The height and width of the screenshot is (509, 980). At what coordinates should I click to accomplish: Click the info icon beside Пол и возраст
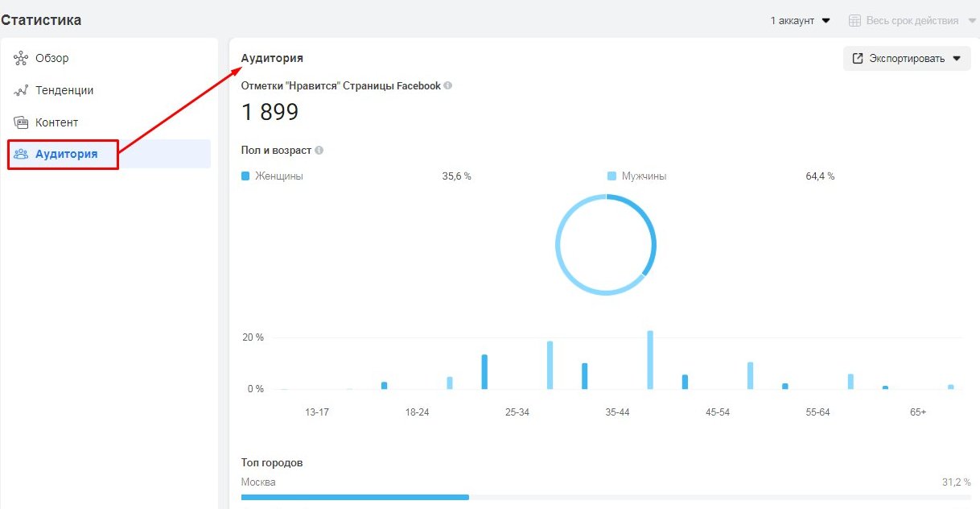point(320,150)
